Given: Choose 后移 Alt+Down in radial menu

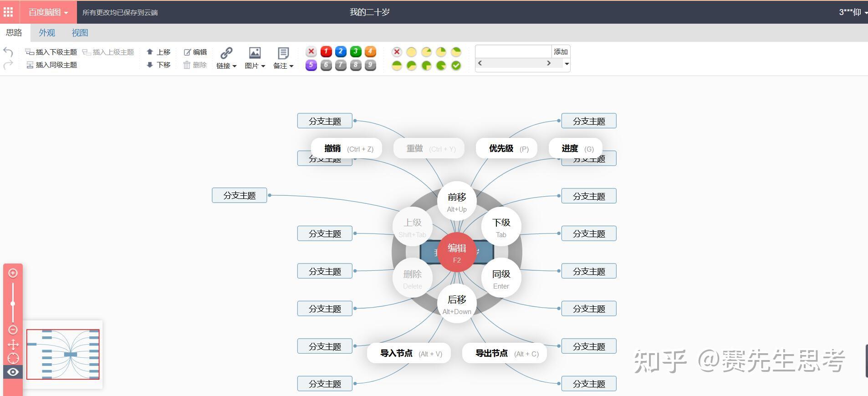Looking at the screenshot, I should (457, 304).
